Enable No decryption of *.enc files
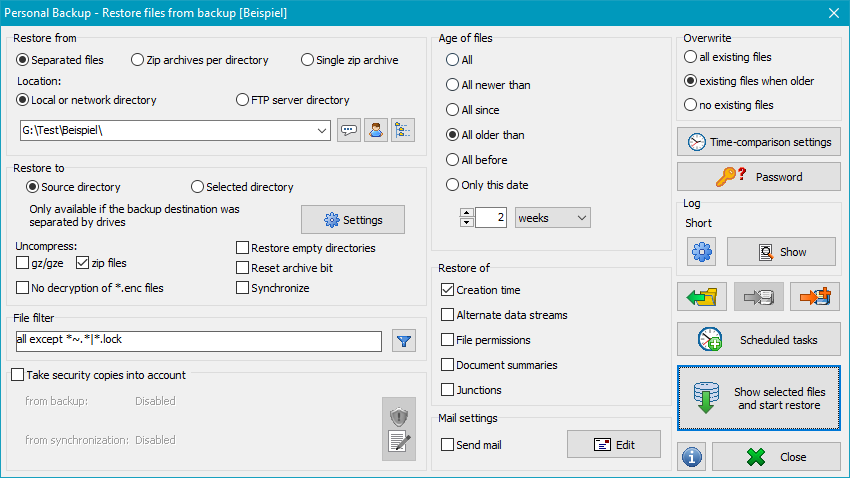The width and height of the screenshot is (850, 478). point(90,288)
